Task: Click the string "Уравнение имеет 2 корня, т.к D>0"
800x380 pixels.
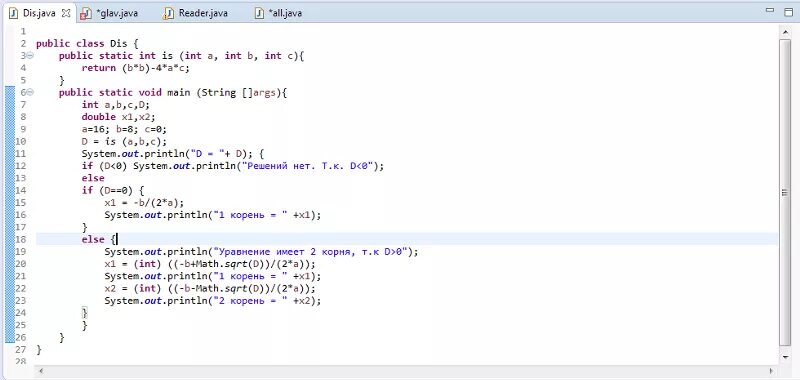Action: coord(314,251)
